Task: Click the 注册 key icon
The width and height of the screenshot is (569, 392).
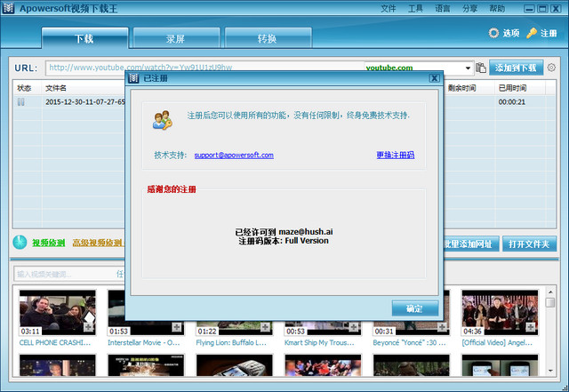Action: pyautogui.click(x=532, y=33)
